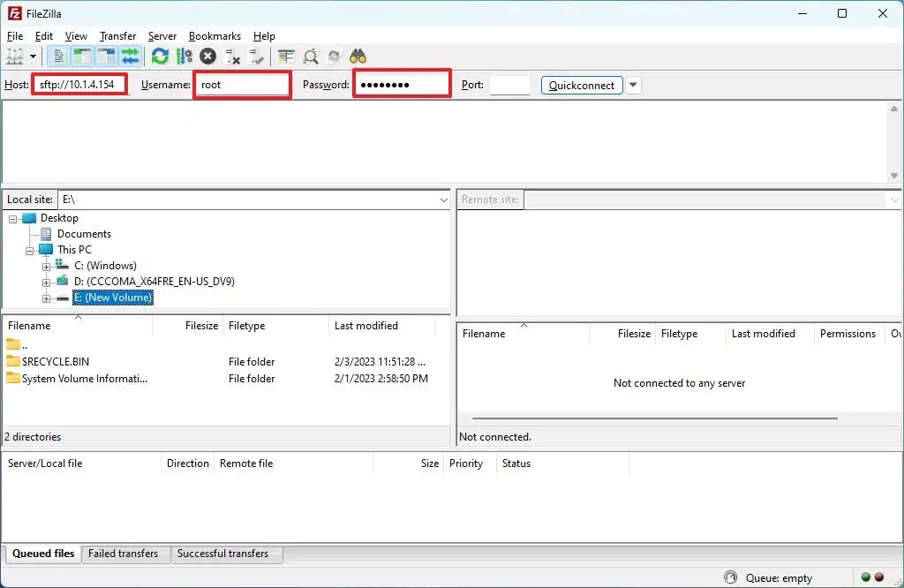904x588 pixels.
Task: Open the directory listing filters
Action: coord(284,56)
